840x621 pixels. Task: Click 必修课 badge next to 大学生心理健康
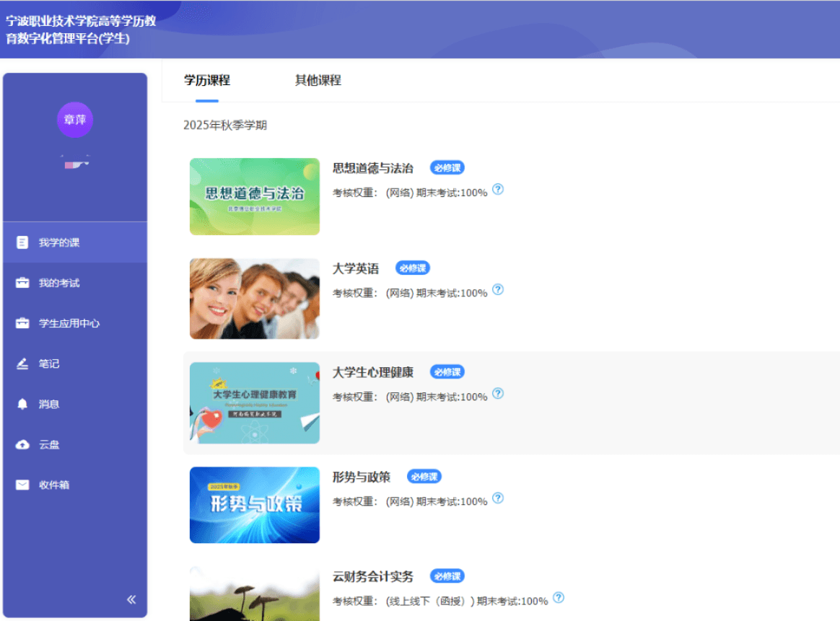pyautogui.click(x=447, y=372)
